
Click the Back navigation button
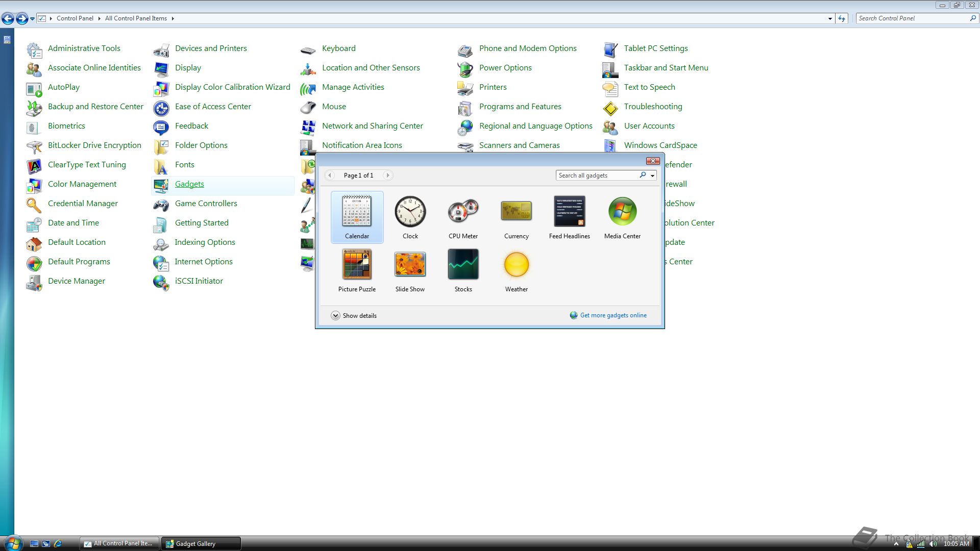click(8, 19)
